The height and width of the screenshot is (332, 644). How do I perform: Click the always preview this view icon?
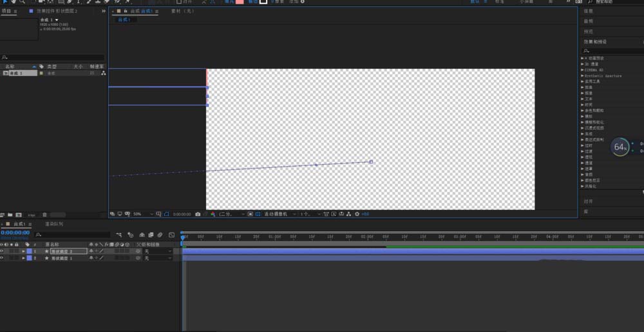click(113, 214)
